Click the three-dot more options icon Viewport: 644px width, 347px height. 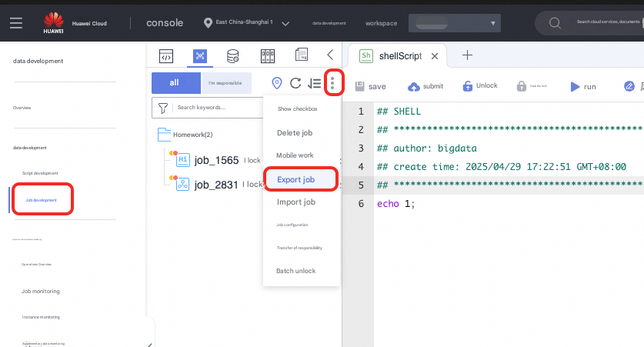click(x=332, y=83)
